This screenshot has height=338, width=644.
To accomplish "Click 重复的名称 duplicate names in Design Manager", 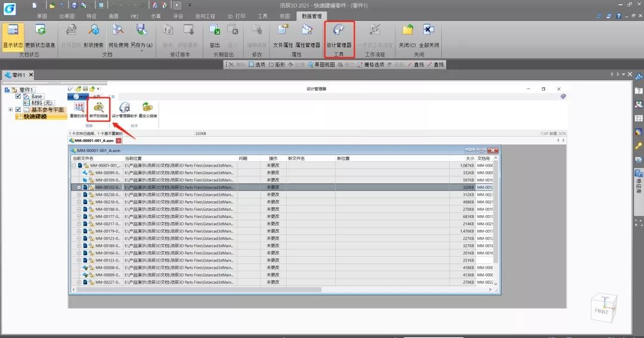I will pos(78,110).
